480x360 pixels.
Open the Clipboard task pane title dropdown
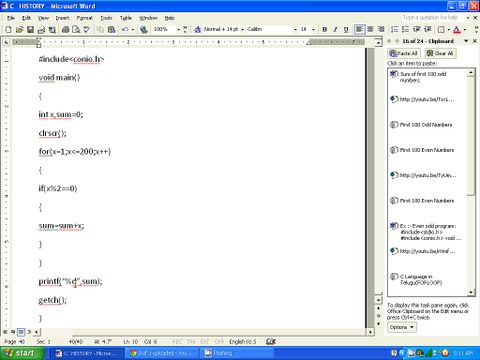point(466,41)
